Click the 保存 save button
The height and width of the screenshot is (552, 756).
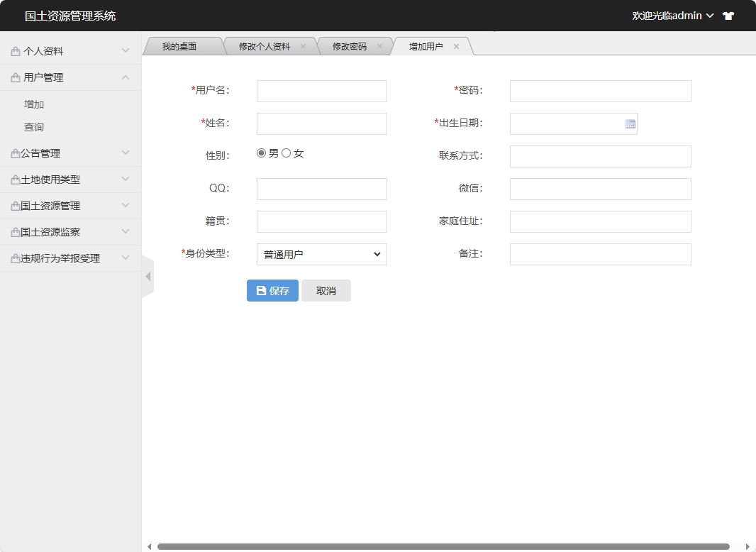272,290
